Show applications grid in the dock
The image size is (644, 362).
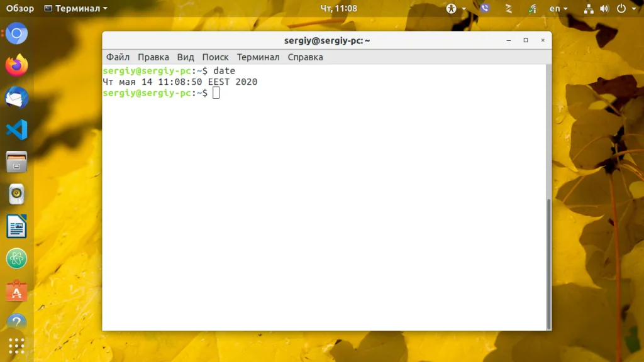pos(16,346)
